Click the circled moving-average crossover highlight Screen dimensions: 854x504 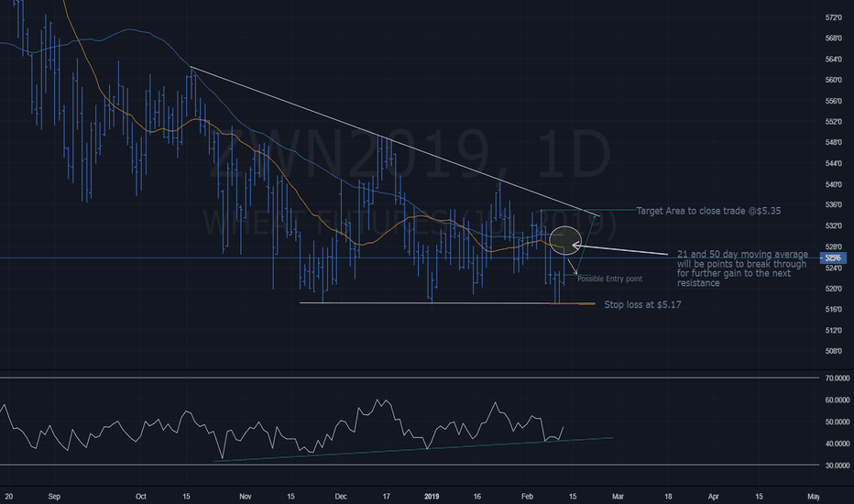(565, 241)
